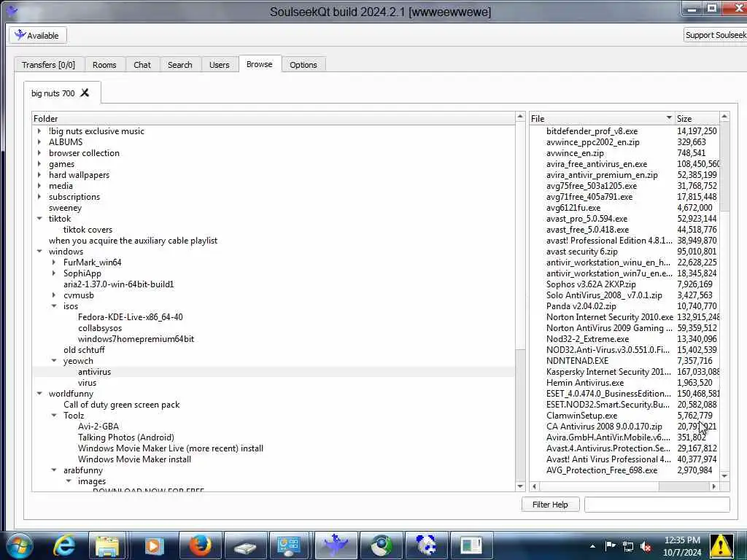Image resolution: width=747 pixels, height=560 pixels.
Task: Select the windows7homepremium64bit folder
Action: [x=136, y=339]
